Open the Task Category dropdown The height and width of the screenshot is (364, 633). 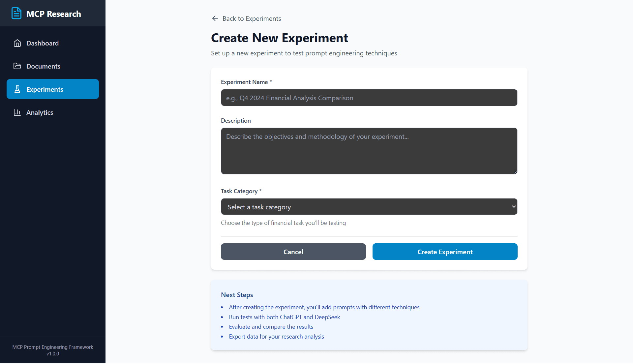pyautogui.click(x=369, y=207)
